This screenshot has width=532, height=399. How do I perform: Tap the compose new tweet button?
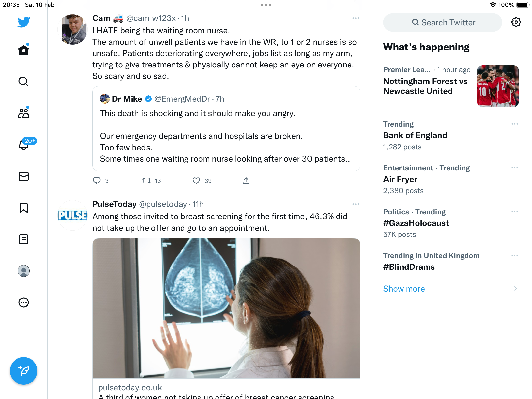coord(24,371)
